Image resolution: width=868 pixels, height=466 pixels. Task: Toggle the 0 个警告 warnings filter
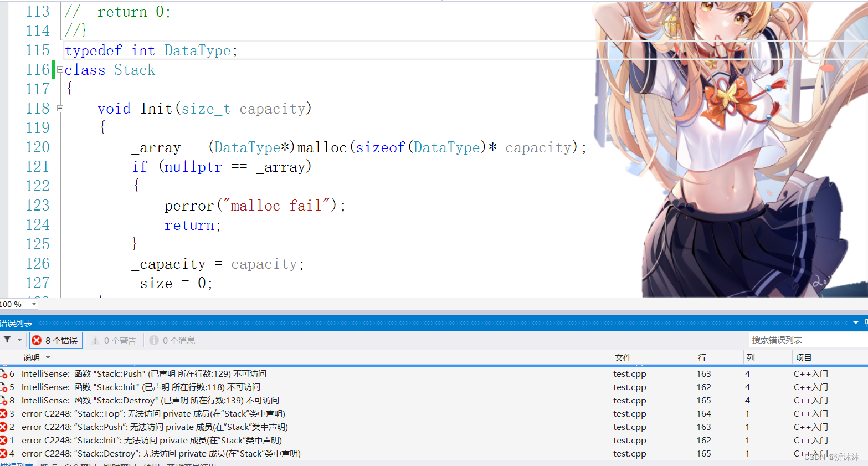pos(114,340)
